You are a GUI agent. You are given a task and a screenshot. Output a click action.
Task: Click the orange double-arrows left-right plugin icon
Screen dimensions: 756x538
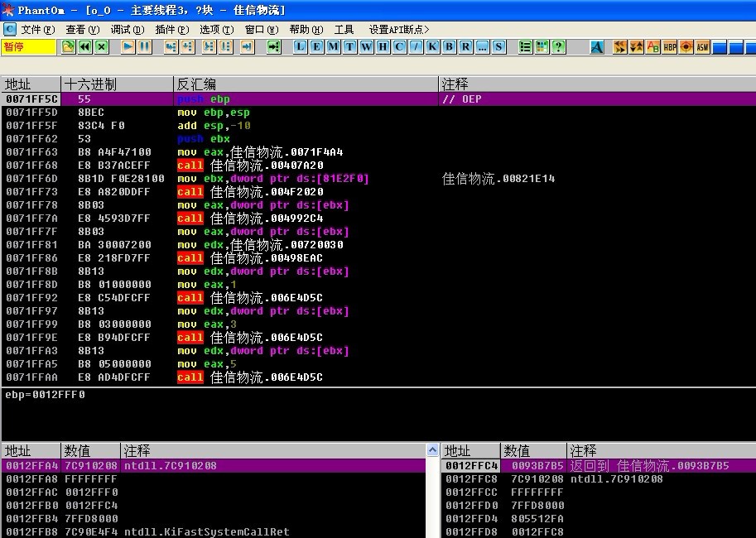coord(620,46)
